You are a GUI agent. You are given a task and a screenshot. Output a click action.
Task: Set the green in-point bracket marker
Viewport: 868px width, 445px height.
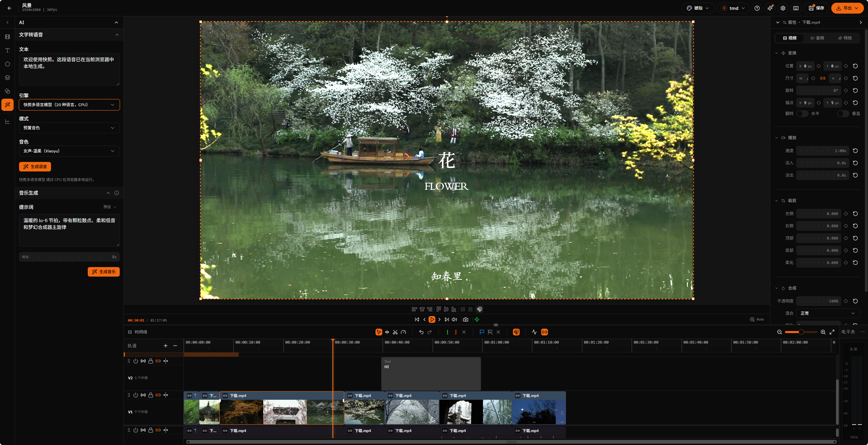pyautogui.click(x=448, y=332)
